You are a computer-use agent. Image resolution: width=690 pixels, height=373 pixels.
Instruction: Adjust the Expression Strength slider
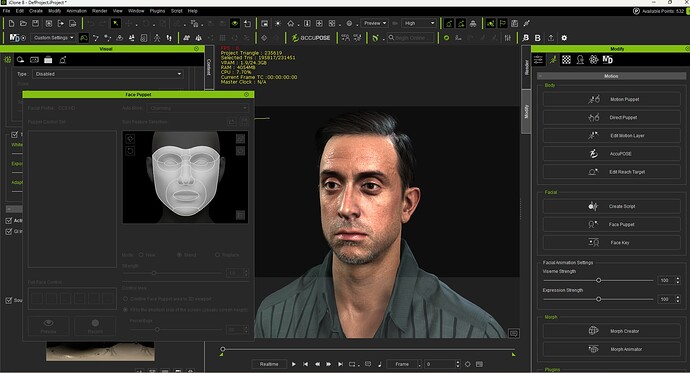coord(598,299)
